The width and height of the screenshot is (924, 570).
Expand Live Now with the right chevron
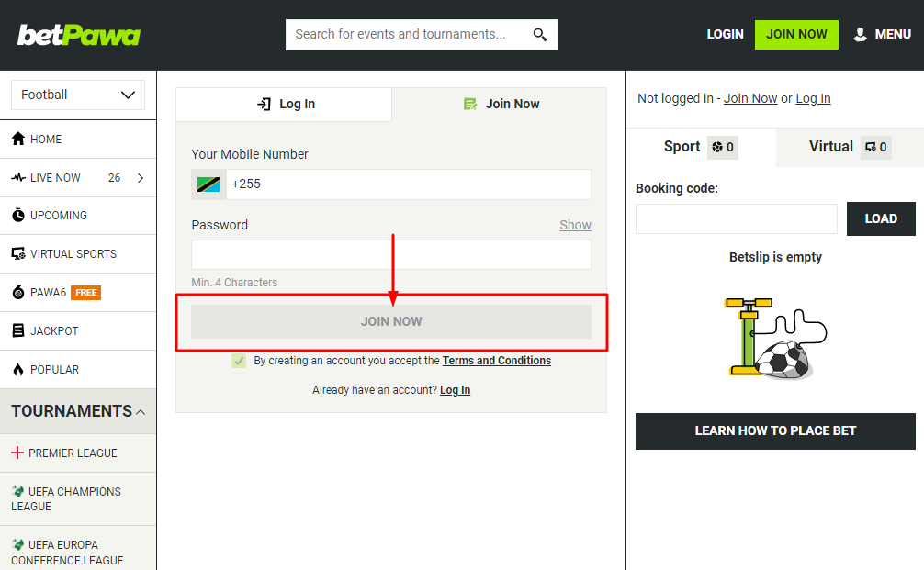pyautogui.click(x=141, y=178)
